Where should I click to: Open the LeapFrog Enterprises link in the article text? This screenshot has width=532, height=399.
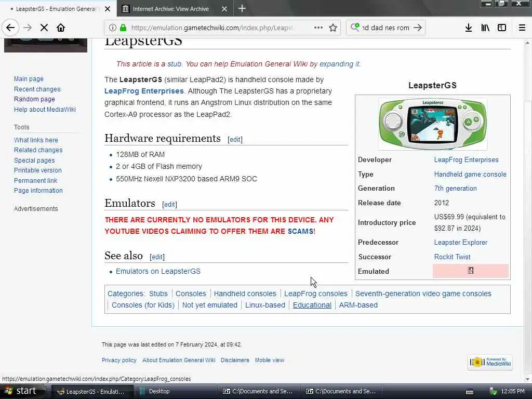[144, 91]
